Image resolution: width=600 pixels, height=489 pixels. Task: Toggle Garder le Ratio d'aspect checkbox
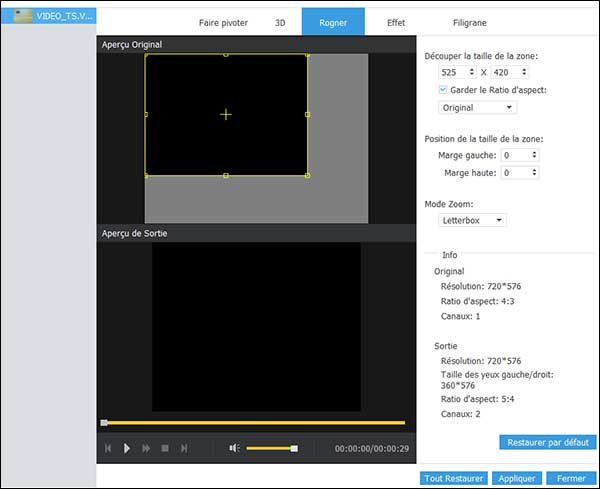point(444,90)
